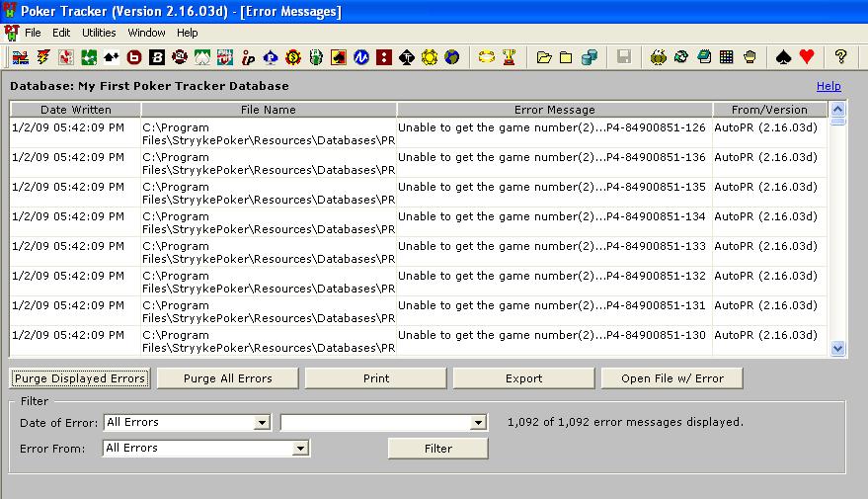Image resolution: width=868 pixels, height=499 pixels.
Task: Click the black diamond T icon
Action: tap(407, 57)
